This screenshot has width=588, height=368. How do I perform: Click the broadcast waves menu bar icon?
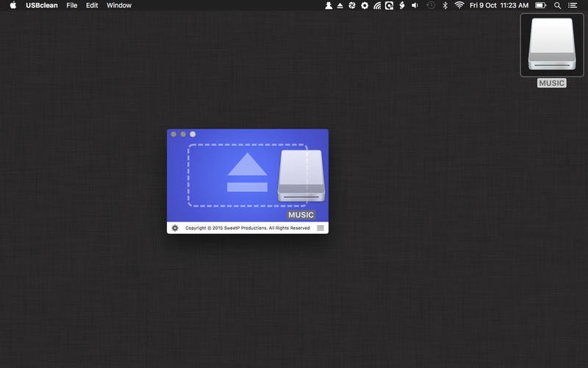click(x=377, y=5)
